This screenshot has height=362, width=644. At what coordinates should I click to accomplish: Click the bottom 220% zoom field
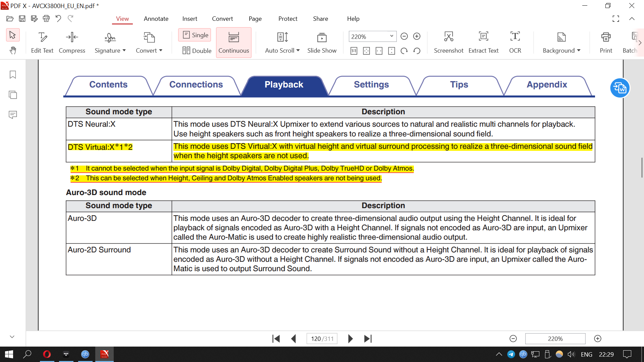coord(555,339)
